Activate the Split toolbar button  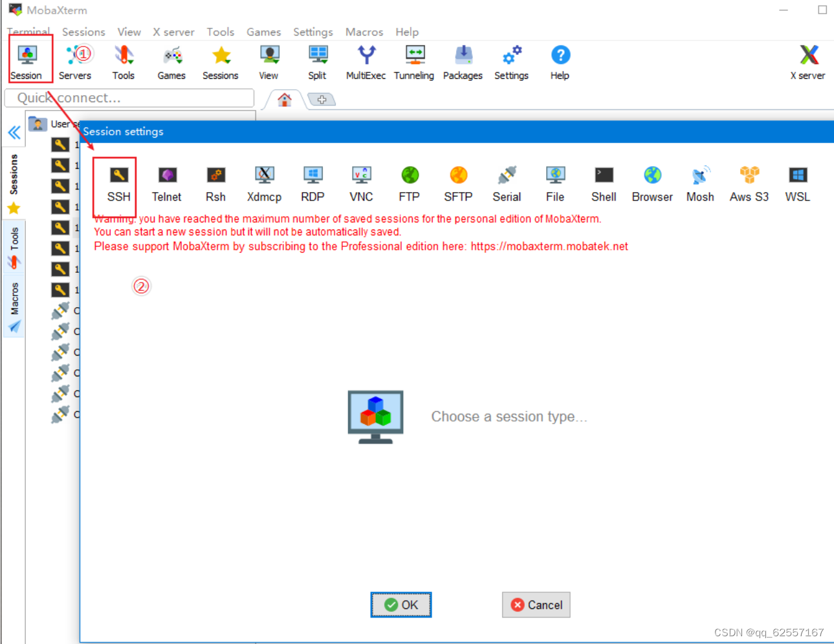point(317,62)
